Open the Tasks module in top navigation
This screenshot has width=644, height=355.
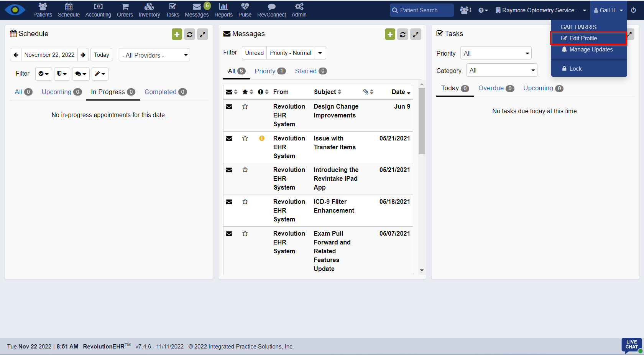coord(172,10)
